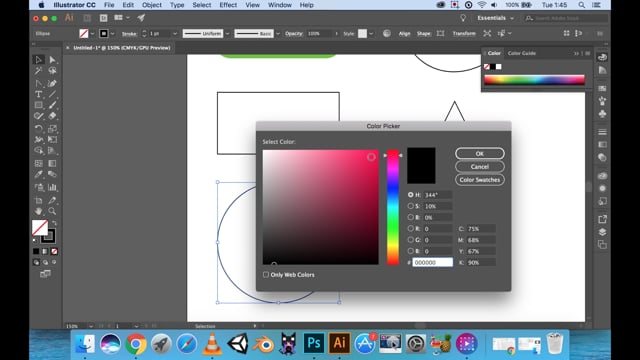The height and width of the screenshot is (360, 640).
Task: Choose the Lasso tool
Action: (52, 71)
